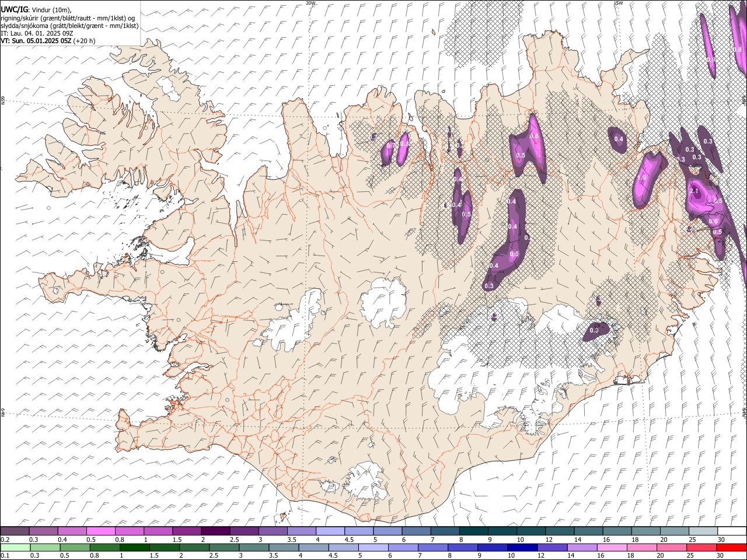Screen dimensions: 747x560
Task: Select upper legend swatch for 0.4–0.5 mm
Action: (72, 531)
